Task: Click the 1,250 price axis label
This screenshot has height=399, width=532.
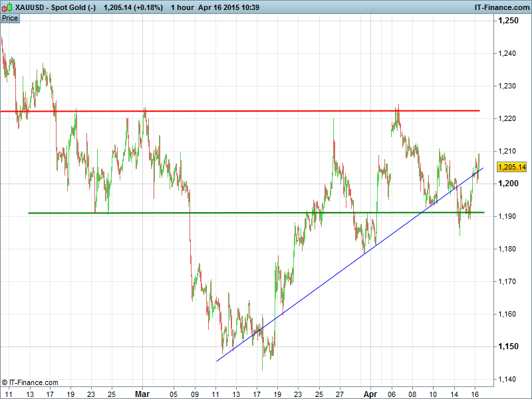Action: pyautogui.click(x=509, y=21)
